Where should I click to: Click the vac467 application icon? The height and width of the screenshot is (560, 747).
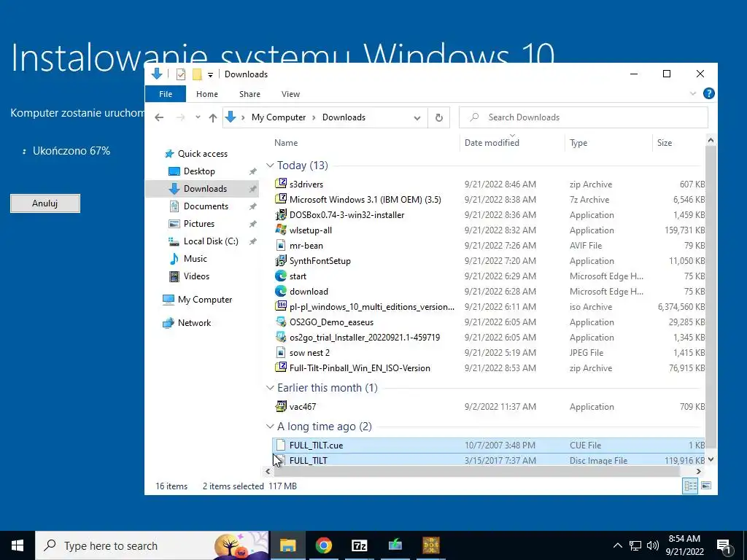pos(281,406)
